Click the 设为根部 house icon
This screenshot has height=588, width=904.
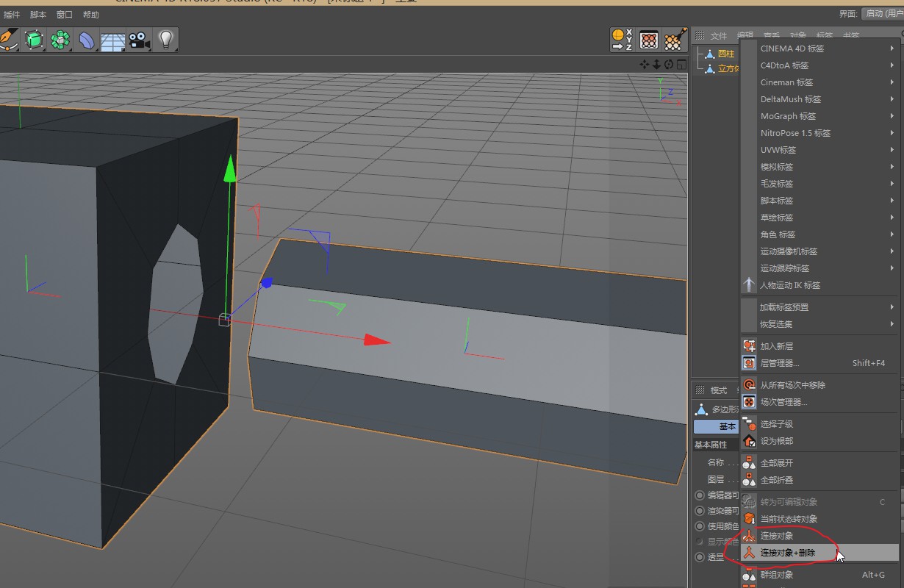point(749,440)
